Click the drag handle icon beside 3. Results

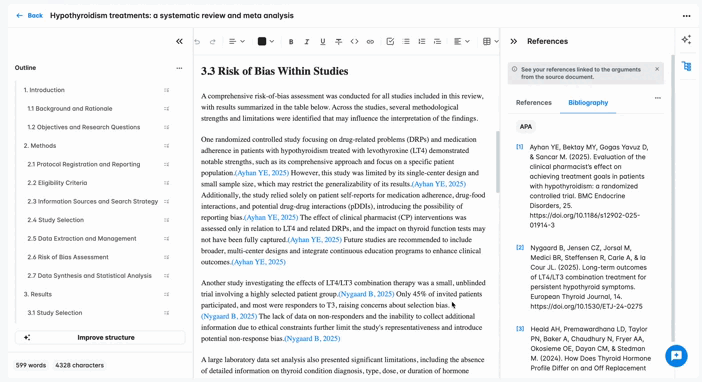coord(167,294)
